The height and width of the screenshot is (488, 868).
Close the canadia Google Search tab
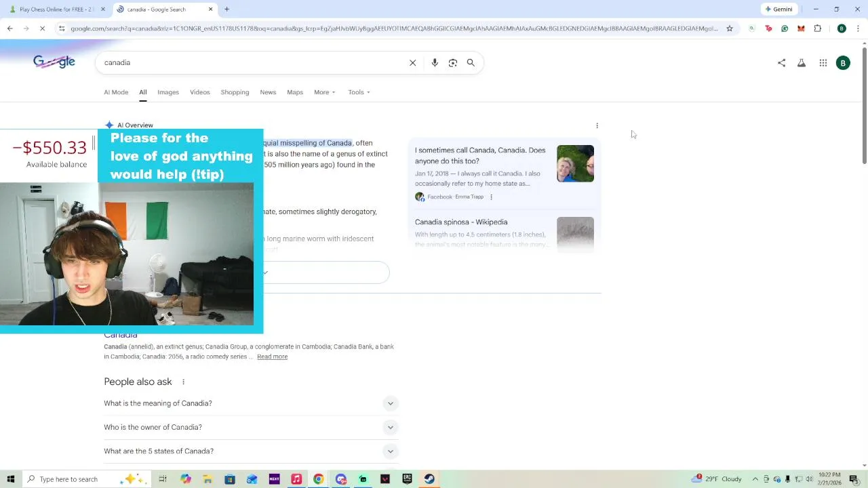(x=210, y=9)
